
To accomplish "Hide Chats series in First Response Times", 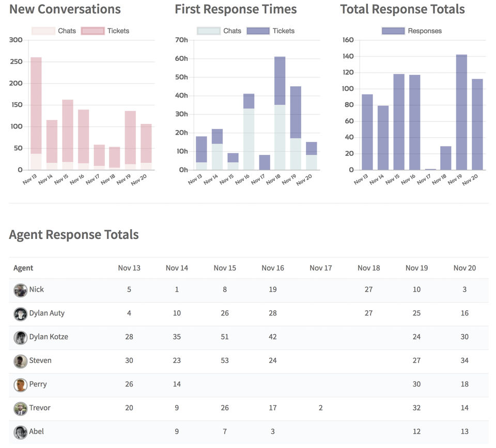I will point(219,31).
